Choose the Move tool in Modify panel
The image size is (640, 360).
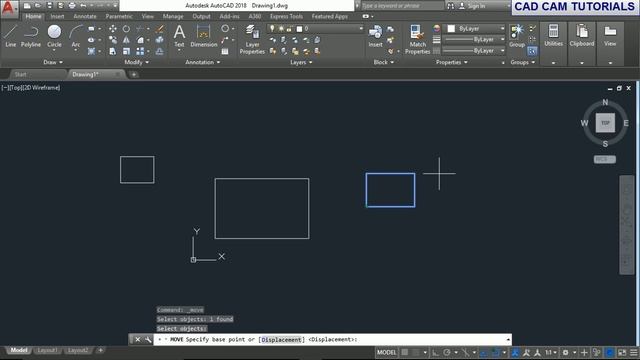pos(113,29)
